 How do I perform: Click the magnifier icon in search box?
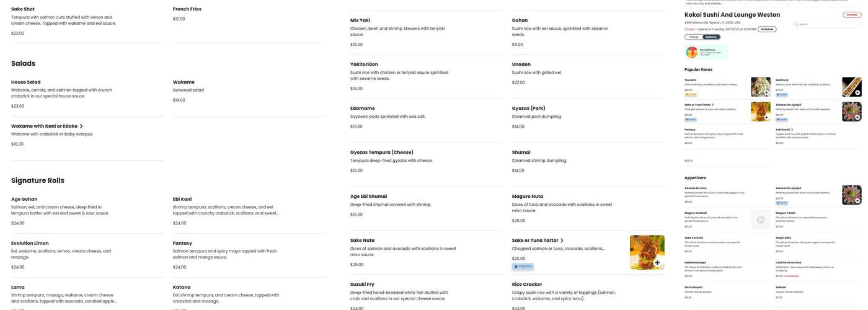(x=797, y=24)
